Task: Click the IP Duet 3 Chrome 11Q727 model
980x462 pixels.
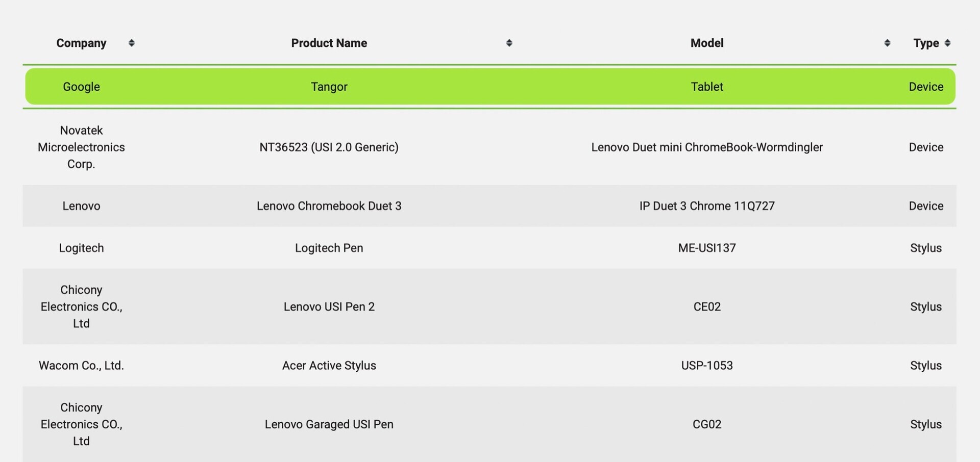Action: pyautogui.click(x=706, y=206)
